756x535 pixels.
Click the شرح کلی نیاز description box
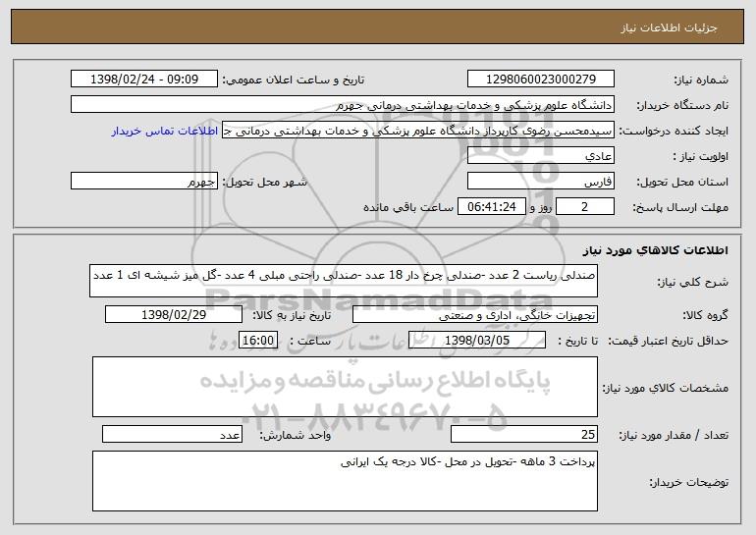[x=344, y=281]
